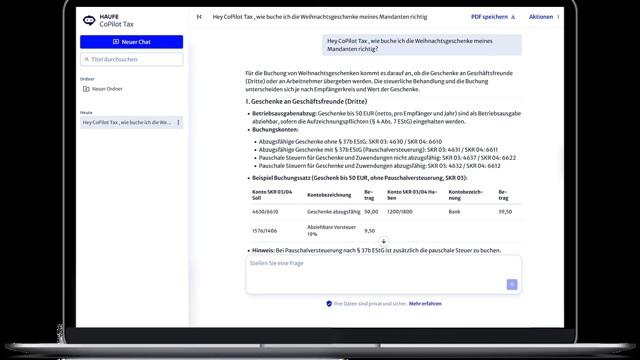Click the three-dot icon beside Aktionen
The image size is (640, 360).
[x=558, y=17]
